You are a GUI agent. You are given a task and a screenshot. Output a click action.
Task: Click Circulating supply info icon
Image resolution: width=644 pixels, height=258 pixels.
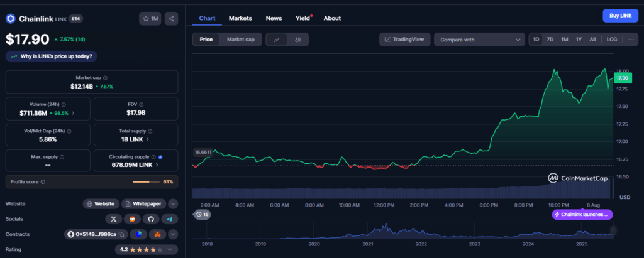click(x=153, y=157)
